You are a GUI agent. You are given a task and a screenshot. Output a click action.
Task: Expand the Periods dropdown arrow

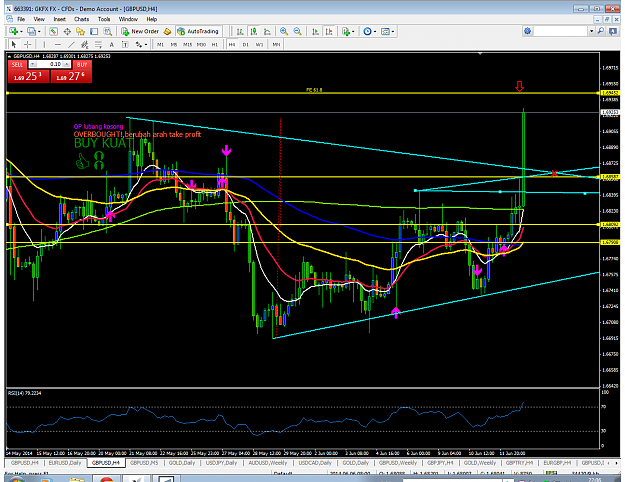pos(375,31)
